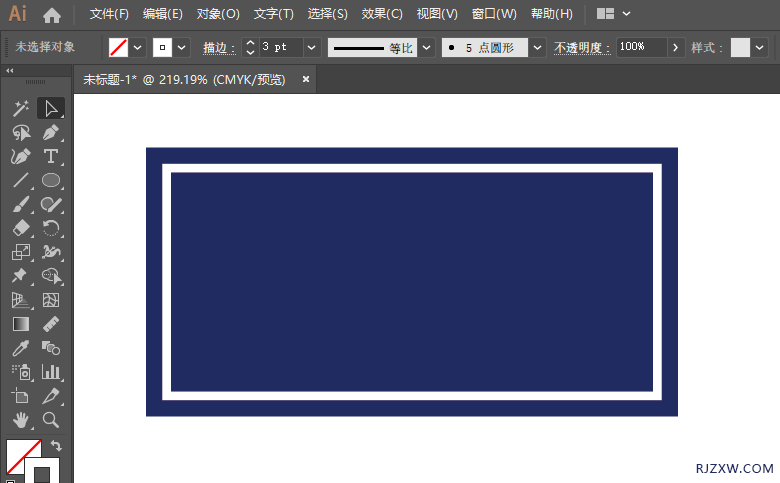Select the Scale tool
780x483 pixels.
pyautogui.click(x=20, y=252)
